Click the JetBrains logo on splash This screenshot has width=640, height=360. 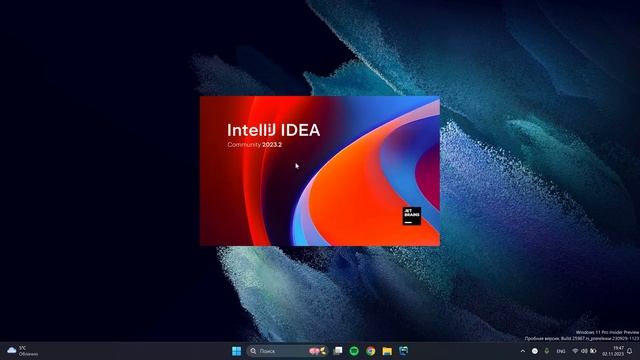tap(411, 216)
